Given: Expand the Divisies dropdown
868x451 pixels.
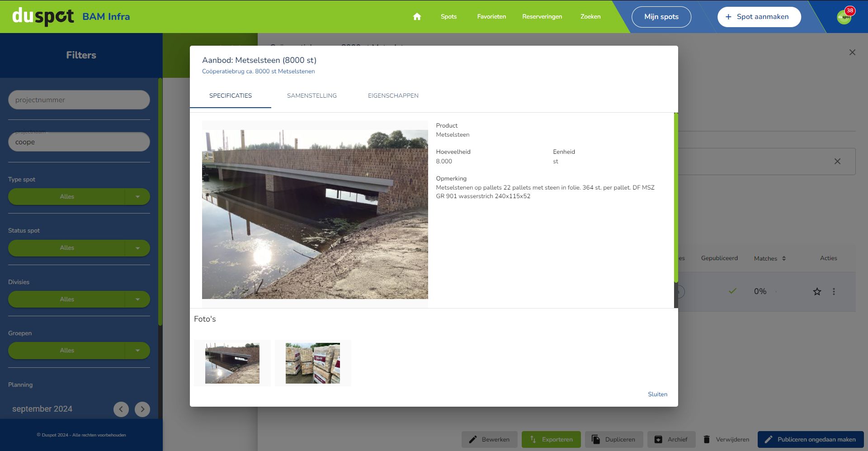Looking at the screenshot, I should tap(137, 299).
